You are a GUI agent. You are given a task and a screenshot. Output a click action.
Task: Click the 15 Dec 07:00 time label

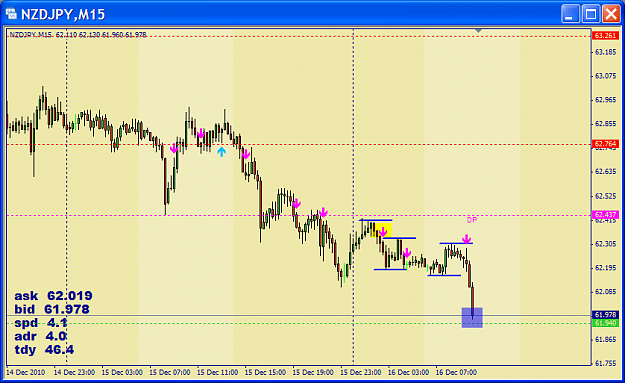point(170,372)
